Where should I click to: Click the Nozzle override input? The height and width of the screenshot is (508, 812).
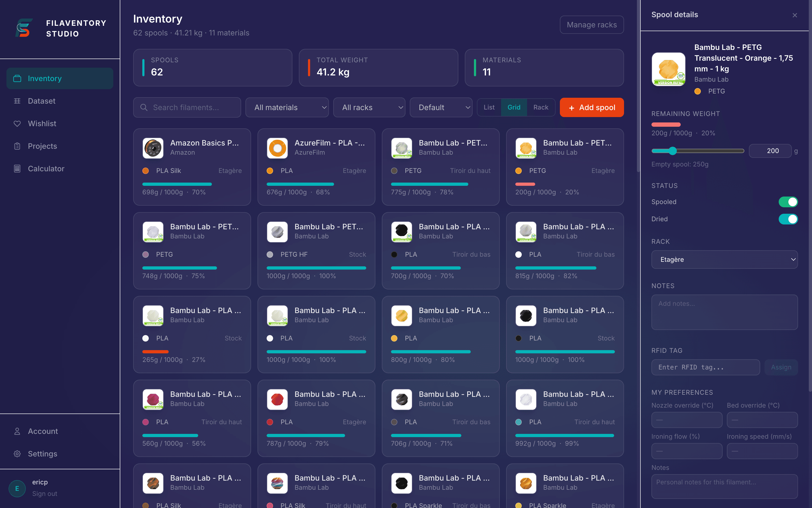pos(687,420)
